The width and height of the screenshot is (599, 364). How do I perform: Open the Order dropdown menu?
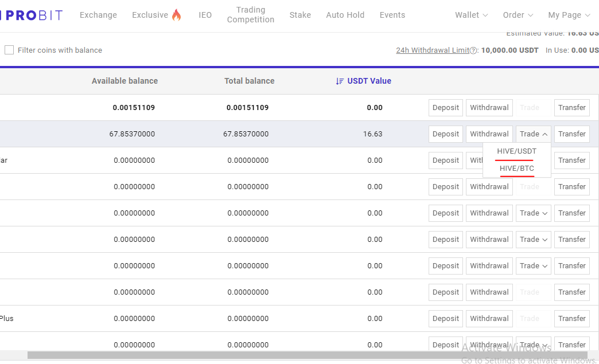tap(518, 15)
